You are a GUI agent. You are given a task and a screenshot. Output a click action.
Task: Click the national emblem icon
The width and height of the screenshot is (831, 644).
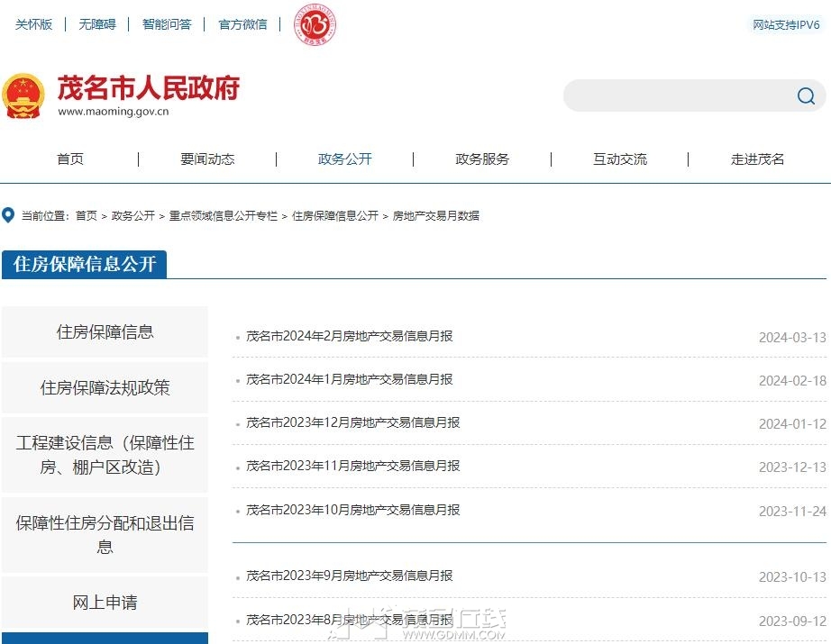23,95
